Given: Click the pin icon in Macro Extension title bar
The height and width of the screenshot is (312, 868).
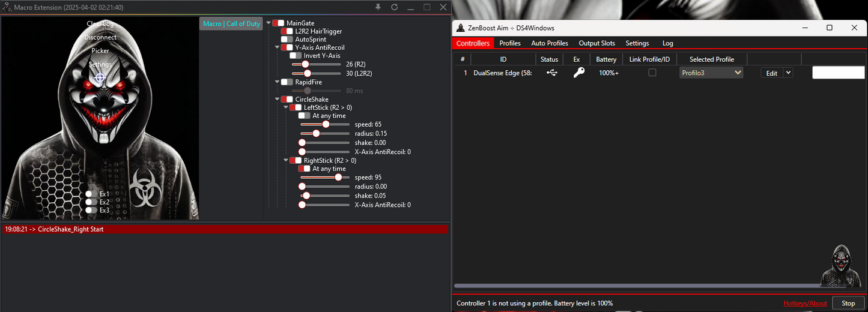Looking at the screenshot, I should [x=378, y=7].
